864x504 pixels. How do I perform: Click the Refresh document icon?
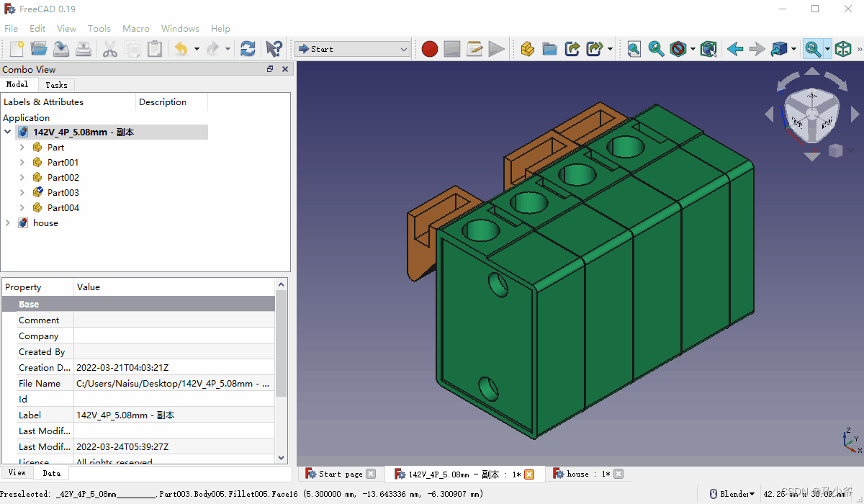248,49
